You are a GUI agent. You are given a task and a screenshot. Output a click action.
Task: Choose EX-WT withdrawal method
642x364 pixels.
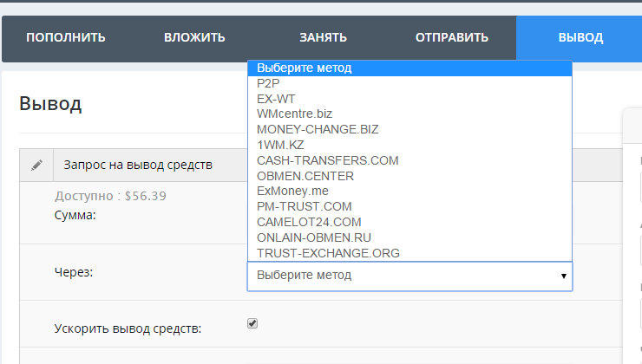click(x=277, y=99)
